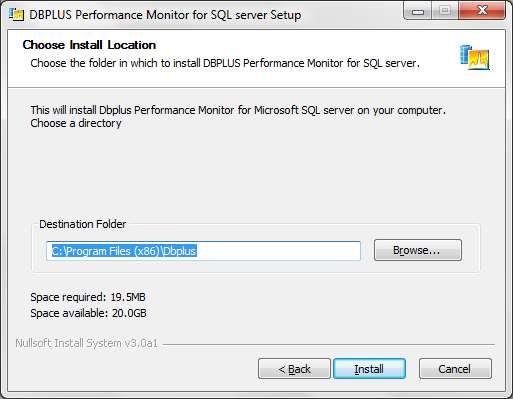Click the Destination Folder group label

click(x=83, y=224)
